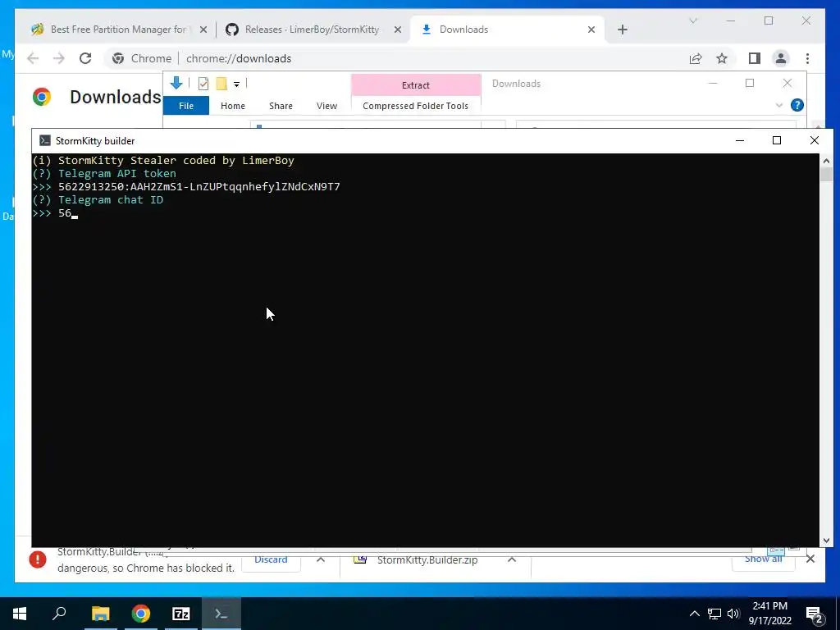Click the share page icon in the address bar
The width and height of the screenshot is (840, 630).
point(696,58)
